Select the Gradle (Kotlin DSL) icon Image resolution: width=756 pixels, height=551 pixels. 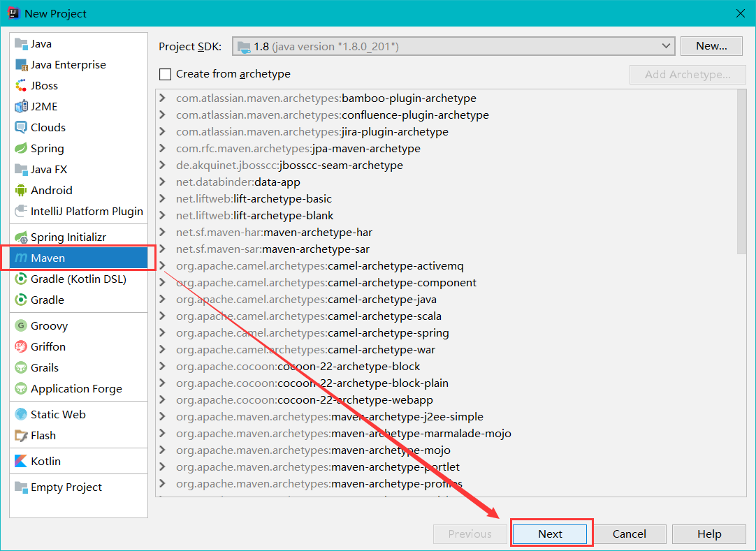click(21, 279)
